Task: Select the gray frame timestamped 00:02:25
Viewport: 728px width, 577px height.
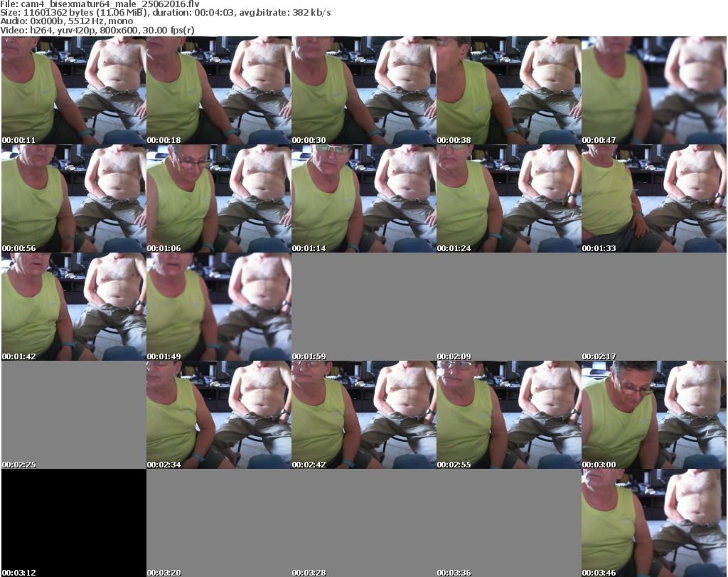Action: pos(74,415)
